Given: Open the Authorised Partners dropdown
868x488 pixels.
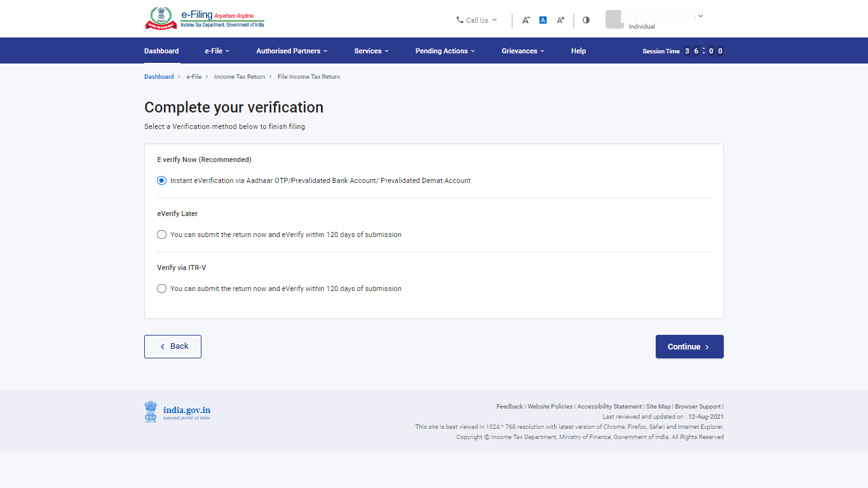Looking at the screenshot, I should [292, 51].
